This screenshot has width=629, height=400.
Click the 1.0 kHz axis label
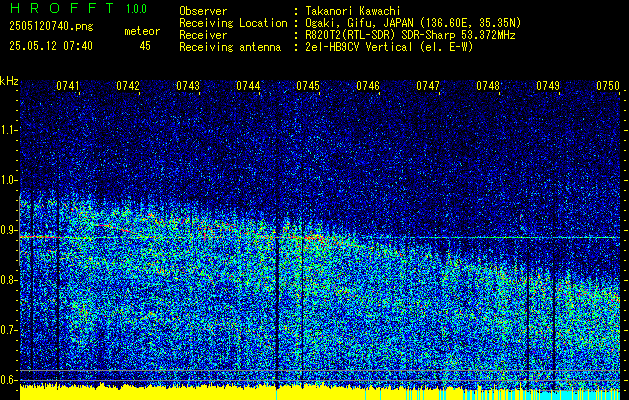pyautogui.click(x=8, y=180)
